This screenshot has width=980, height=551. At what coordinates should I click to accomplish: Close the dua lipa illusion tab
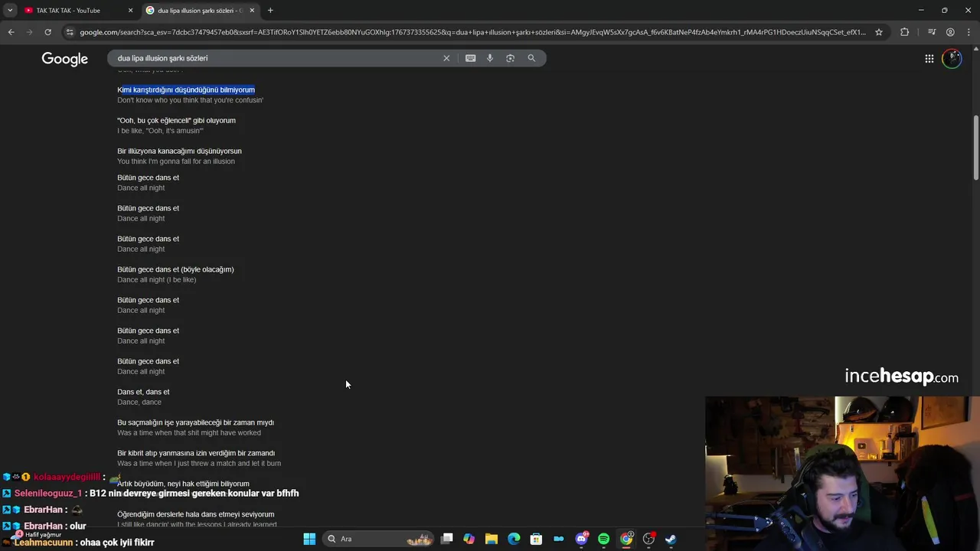coord(252,11)
